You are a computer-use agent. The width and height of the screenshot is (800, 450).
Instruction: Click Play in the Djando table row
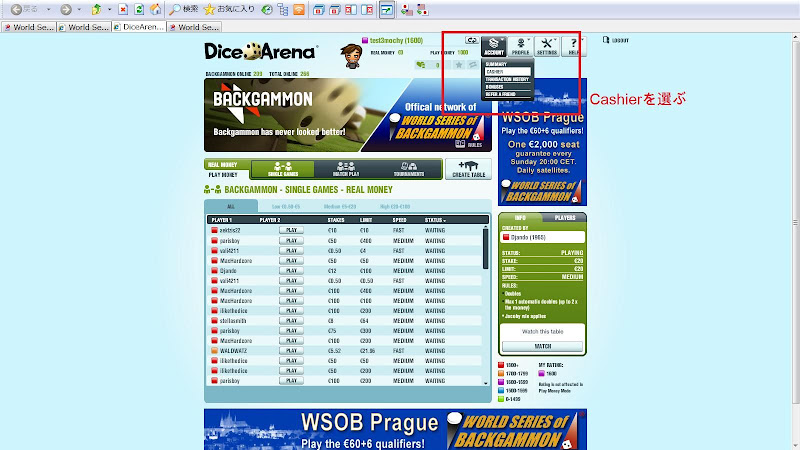(x=291, y=270)
